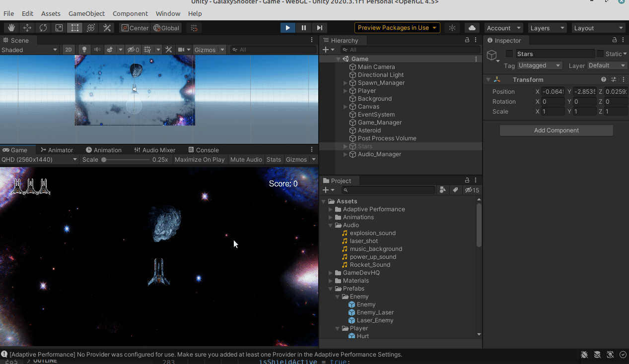Open Game scene kebab menu in Hierarchy
This screenshot has height=364, width=629.
tap(476, 59)
